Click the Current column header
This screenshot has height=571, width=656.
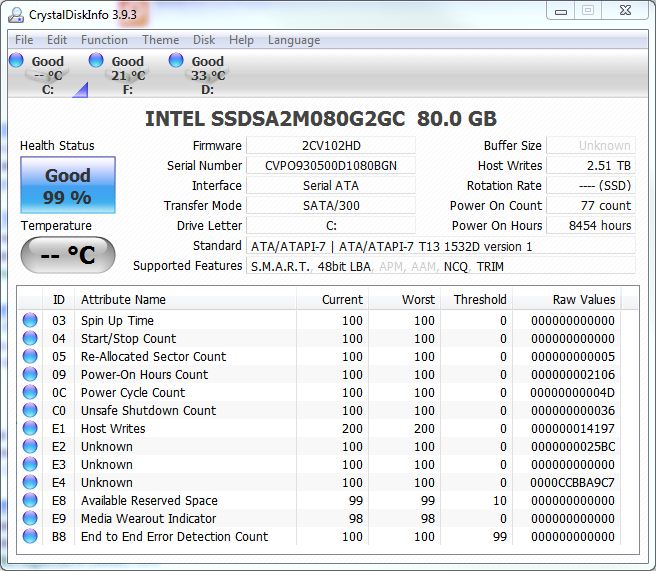click(x=333, y=300)
